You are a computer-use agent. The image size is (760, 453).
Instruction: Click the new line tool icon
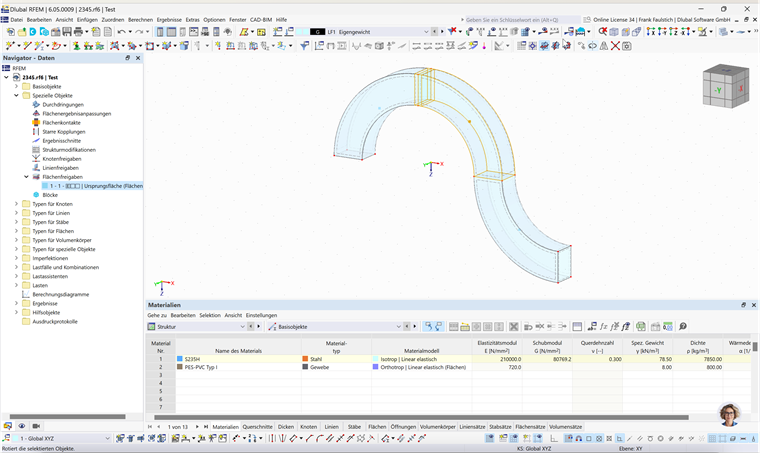tap(27, 46)
